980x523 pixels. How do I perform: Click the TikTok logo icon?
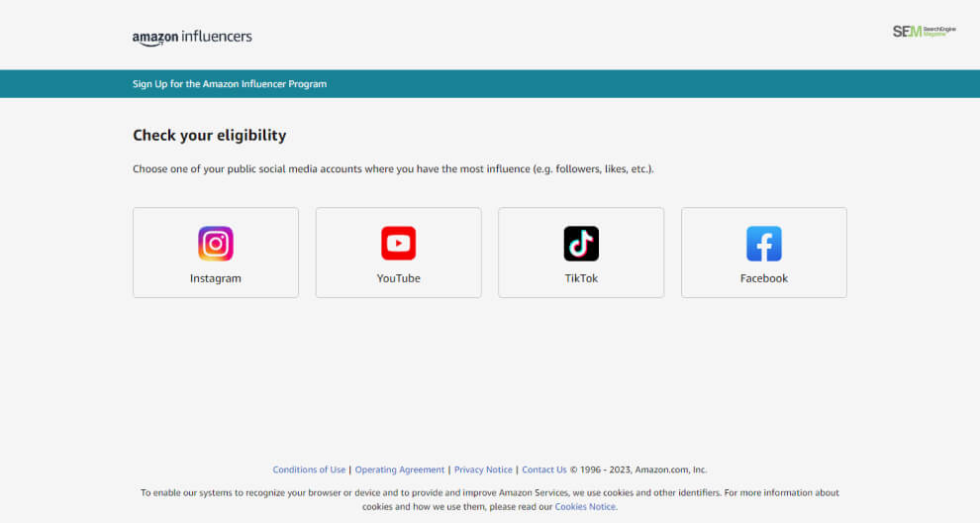[x=581, y=244]
